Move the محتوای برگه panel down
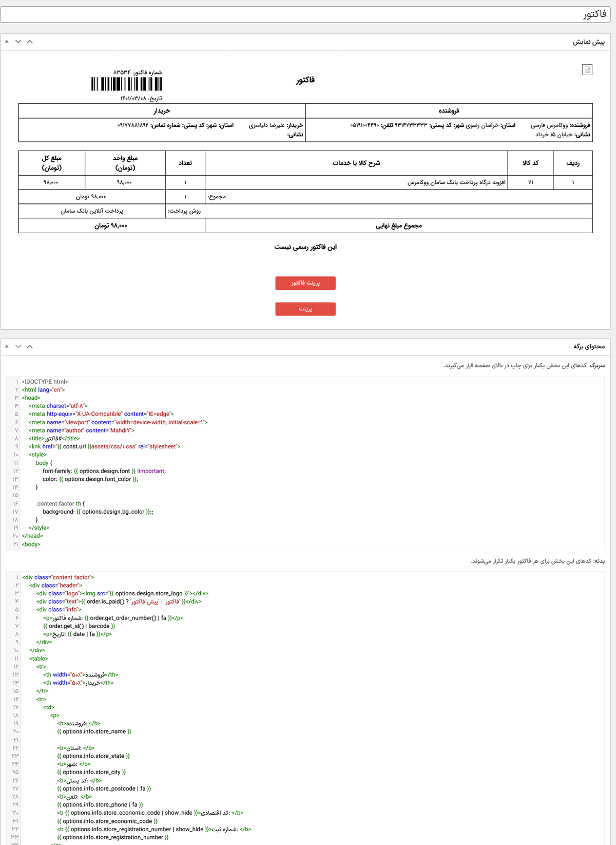 18,347
